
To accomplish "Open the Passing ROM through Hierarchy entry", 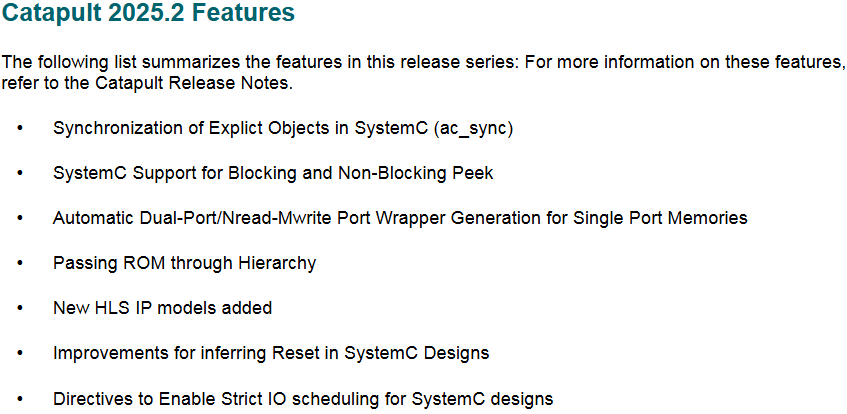I will [x=184, y=264].
